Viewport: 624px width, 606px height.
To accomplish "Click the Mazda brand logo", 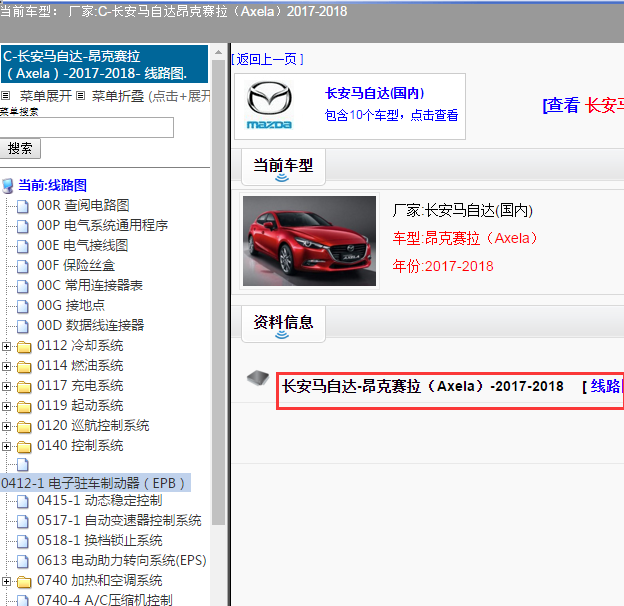I will coord(269,105).
